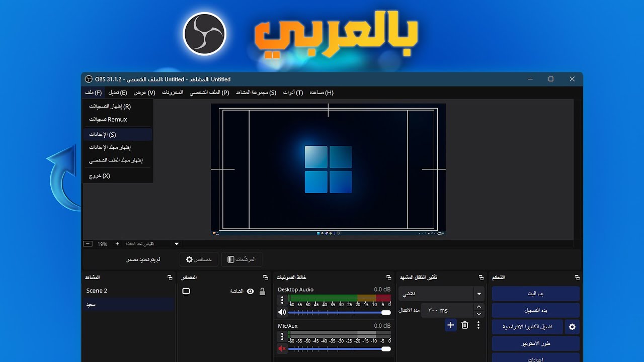Image resolution: width=644 pixels, height=362 pixels.
Task: Zoom out the preview with minus button
Action: pos(88,244)
